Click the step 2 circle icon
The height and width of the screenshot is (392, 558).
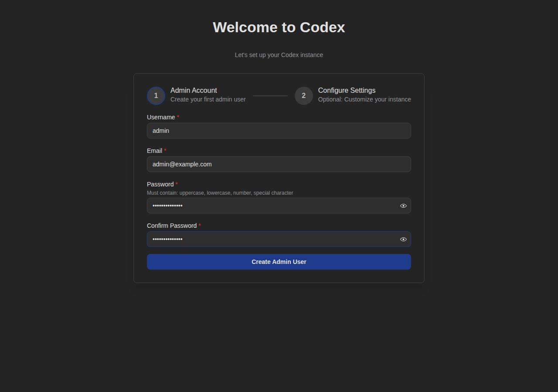coord(303,95)
